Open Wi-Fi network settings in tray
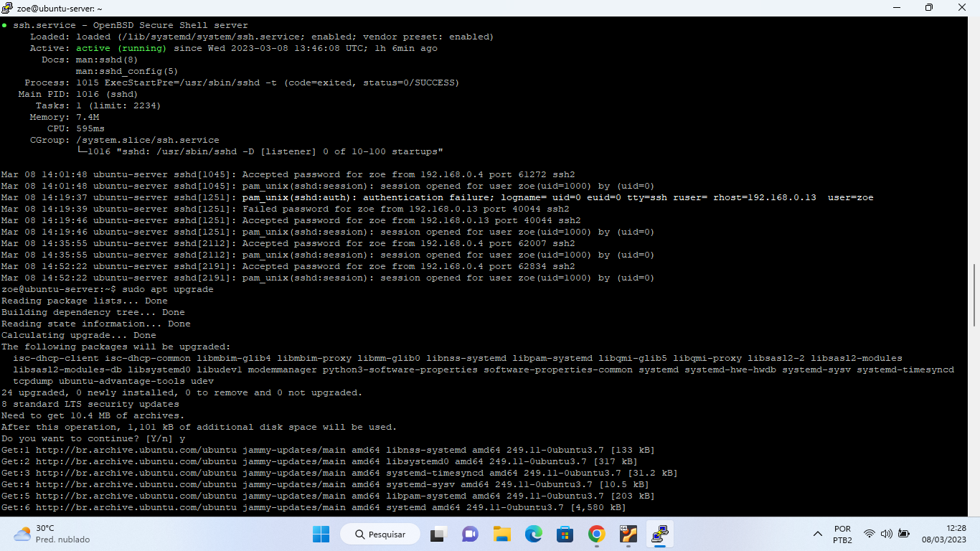980x551 pixels. [x=870, y=534]
